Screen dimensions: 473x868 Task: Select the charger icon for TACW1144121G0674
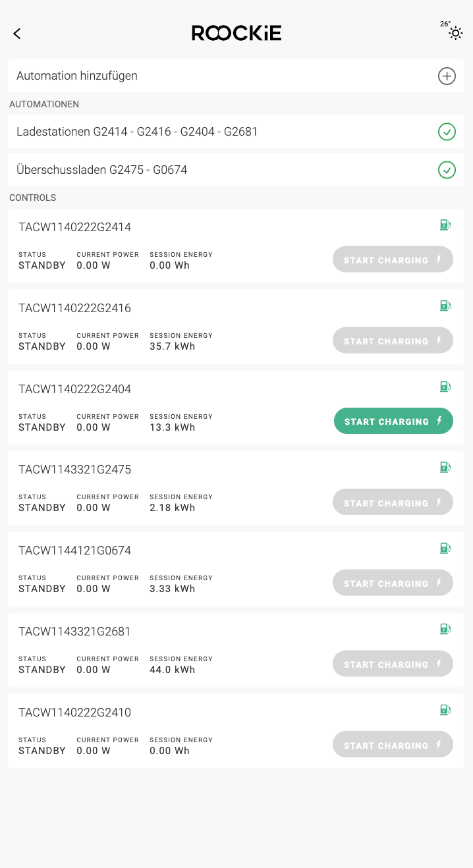[445, 548]
